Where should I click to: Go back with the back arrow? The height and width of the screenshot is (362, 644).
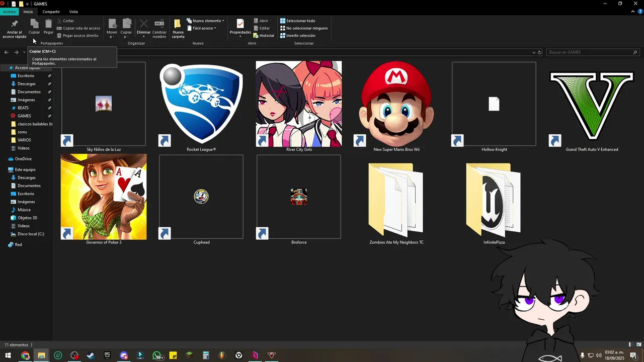pyautogui.click(x=6, y=52)
